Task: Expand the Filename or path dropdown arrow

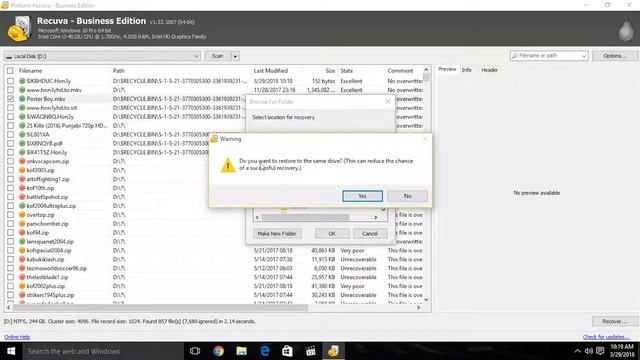Action: (584, 56)
